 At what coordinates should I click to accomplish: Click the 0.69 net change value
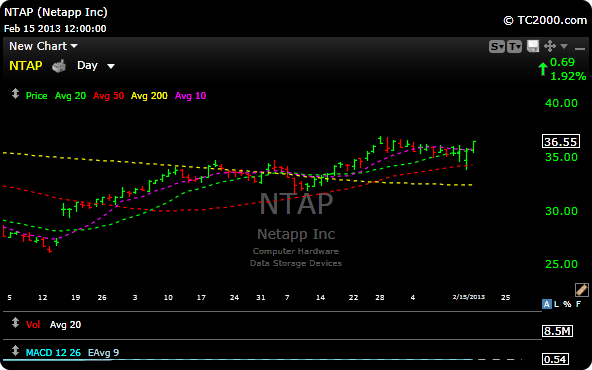click(x=563, y=62)
